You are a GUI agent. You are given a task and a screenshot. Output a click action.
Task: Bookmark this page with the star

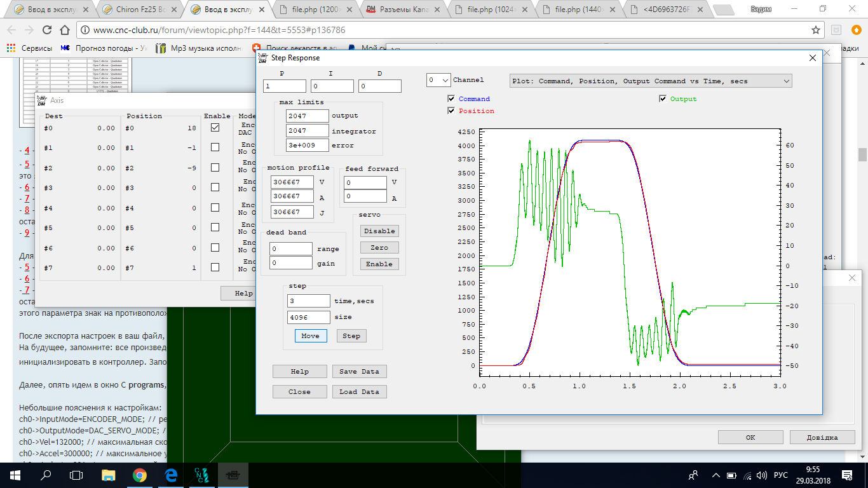(x=816, y=30)
